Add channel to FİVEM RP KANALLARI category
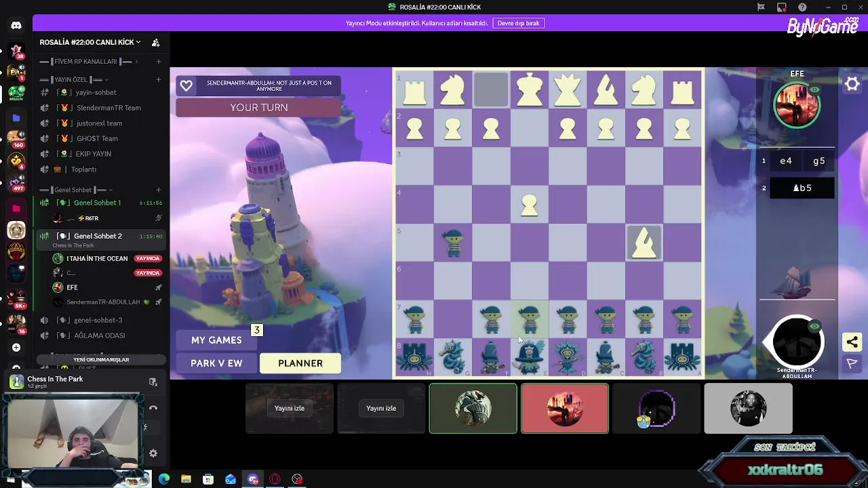Image resolution: width=868 pixels, height=488 pixels. 159,62
